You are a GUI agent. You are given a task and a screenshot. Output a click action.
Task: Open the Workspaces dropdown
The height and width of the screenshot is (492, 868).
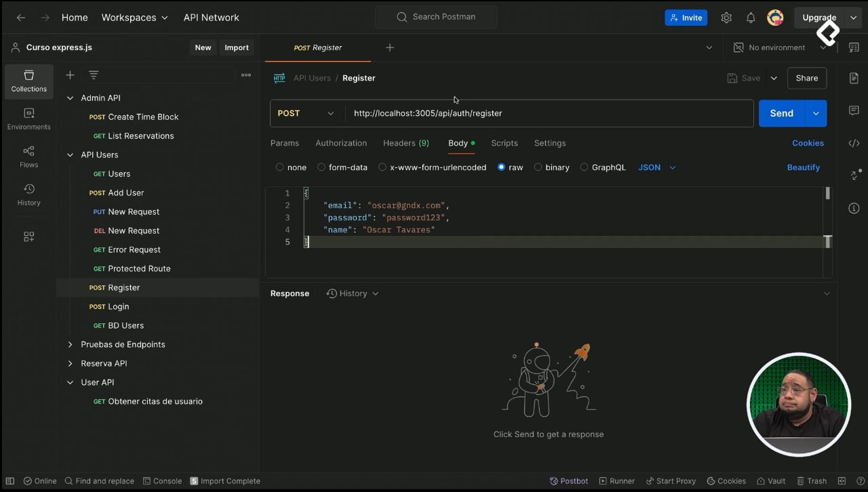(134, 18)
